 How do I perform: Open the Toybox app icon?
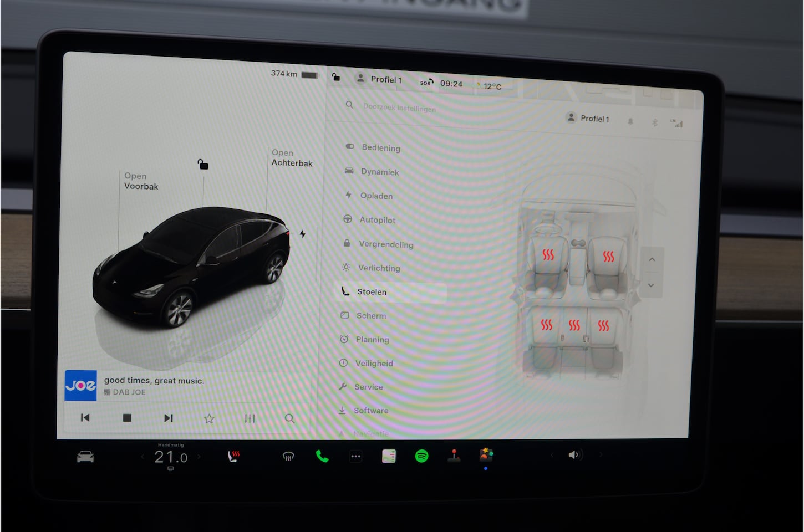pos(486,455)
